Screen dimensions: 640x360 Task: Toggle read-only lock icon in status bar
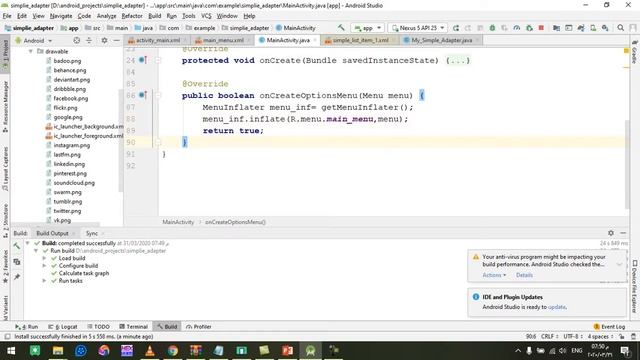tap(621, 337)
